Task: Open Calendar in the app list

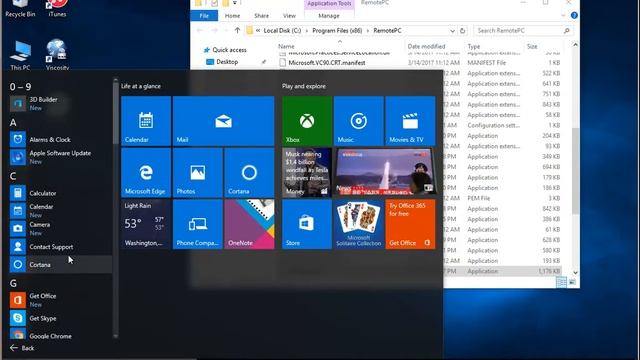Action: click(x=60, y=211)
